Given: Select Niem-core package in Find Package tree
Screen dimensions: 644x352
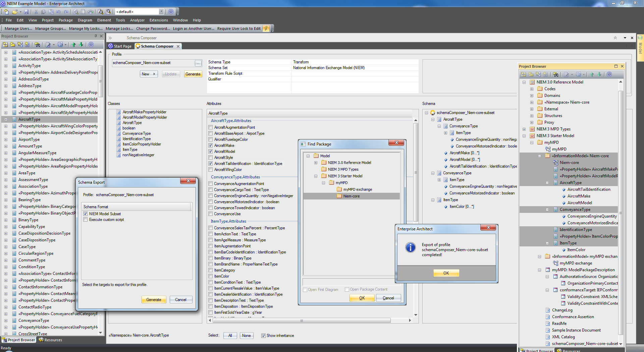Looking at the screenshot, I should pos(351,196).
